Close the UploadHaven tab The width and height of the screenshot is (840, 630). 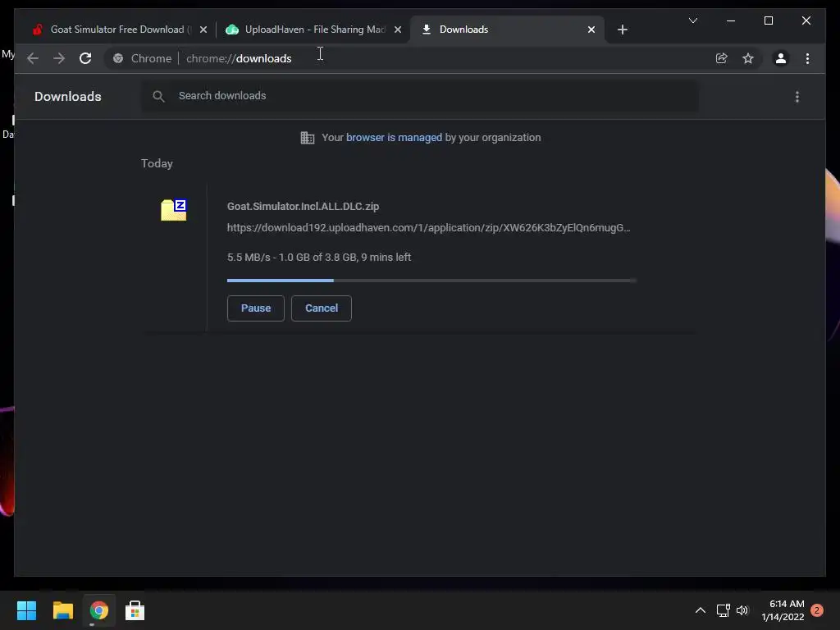(x=398, y=30)
